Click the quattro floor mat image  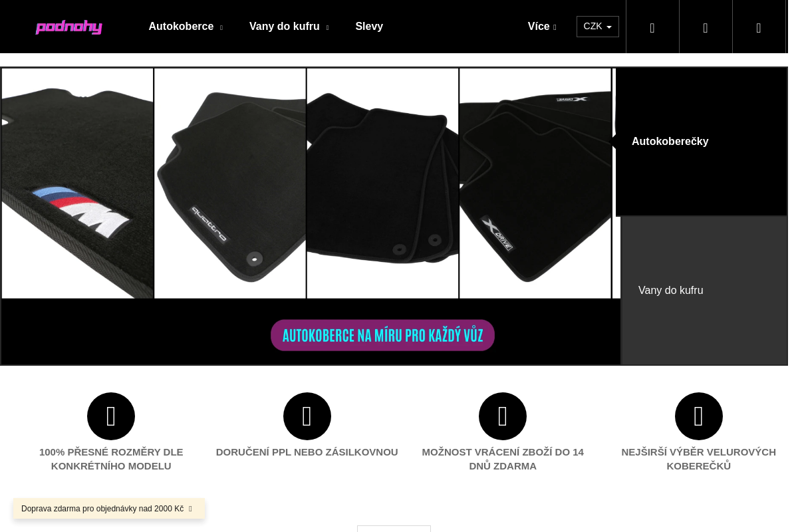[230, 183]
